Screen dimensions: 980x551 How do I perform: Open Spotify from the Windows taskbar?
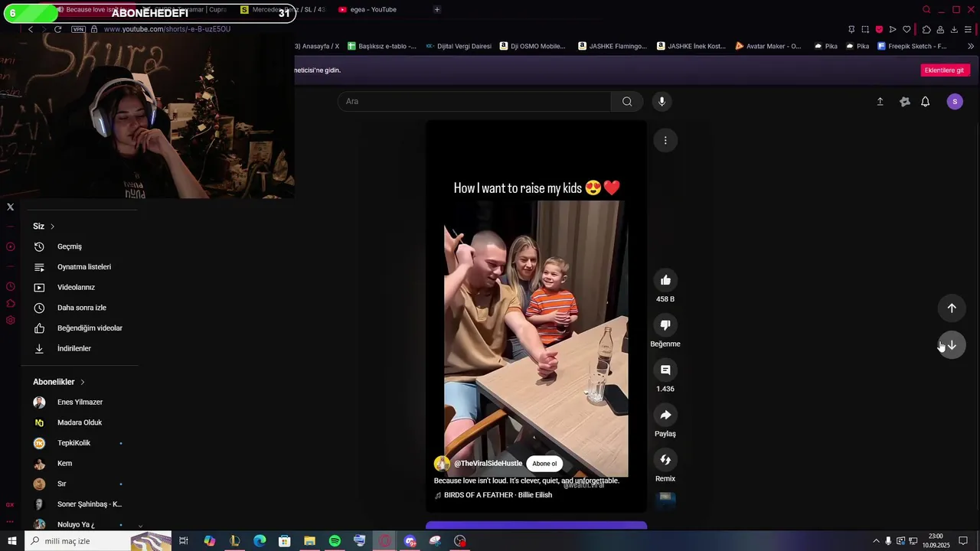click(x=335, y=541)
